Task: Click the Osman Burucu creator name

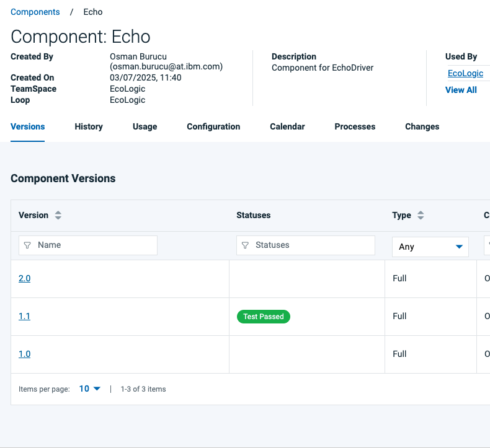Action: (x=138, y=56)
